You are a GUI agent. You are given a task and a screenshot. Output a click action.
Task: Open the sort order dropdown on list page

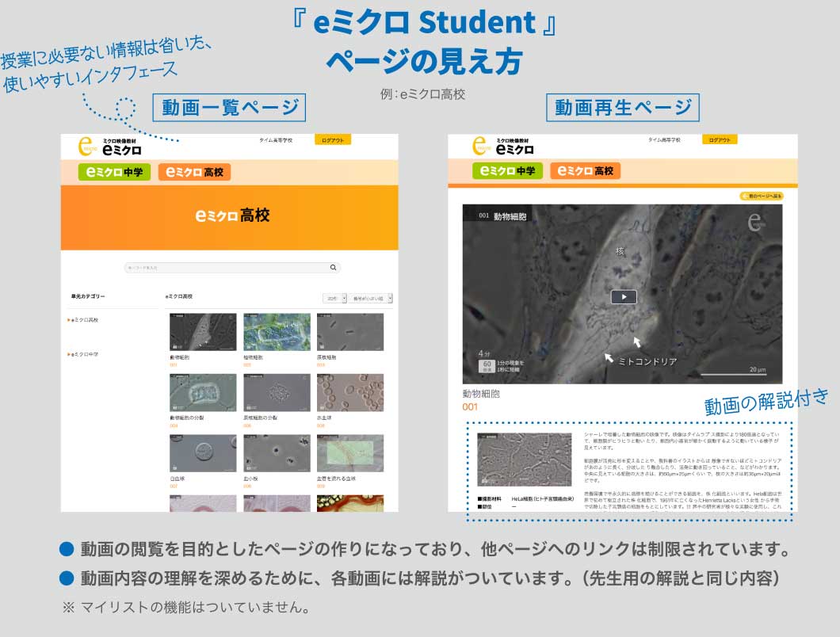pyautogui.click(x=371, y=299)
